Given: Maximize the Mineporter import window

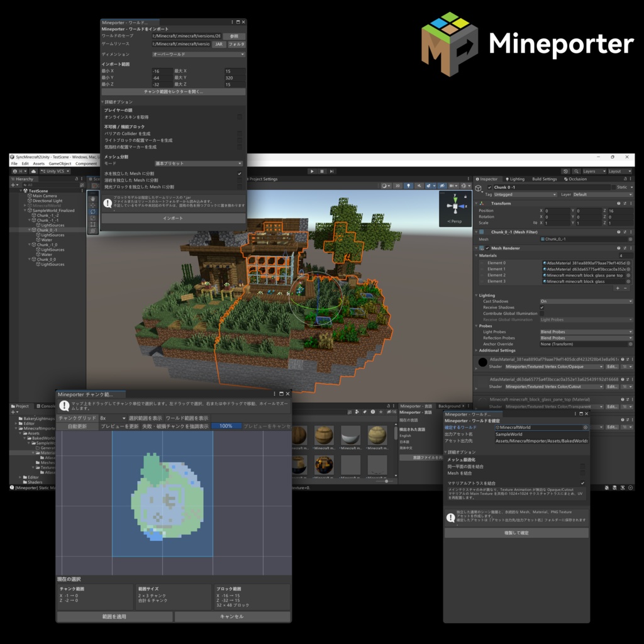Looking at the screenshot, I should coord(238,22).
